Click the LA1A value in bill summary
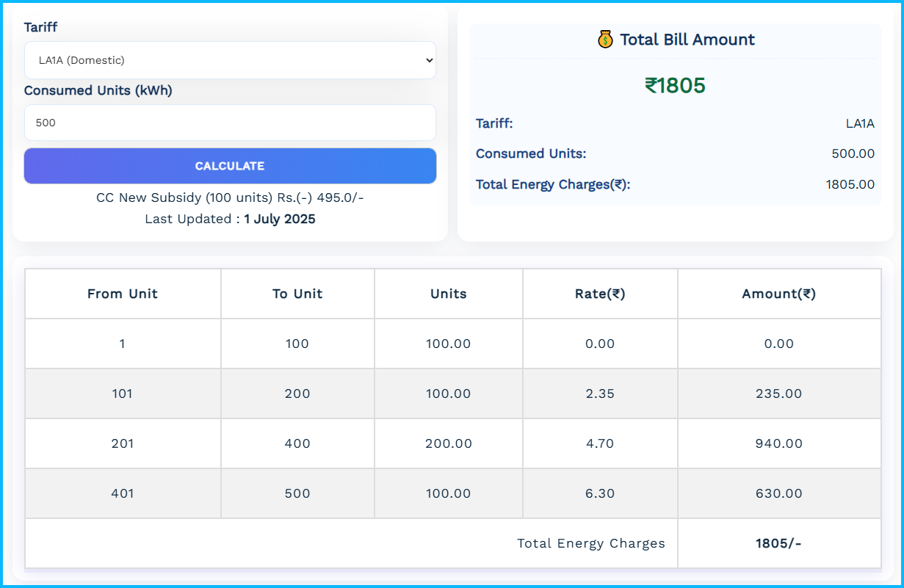The width and height of the screenshot is (904, 588). [860, 123]
